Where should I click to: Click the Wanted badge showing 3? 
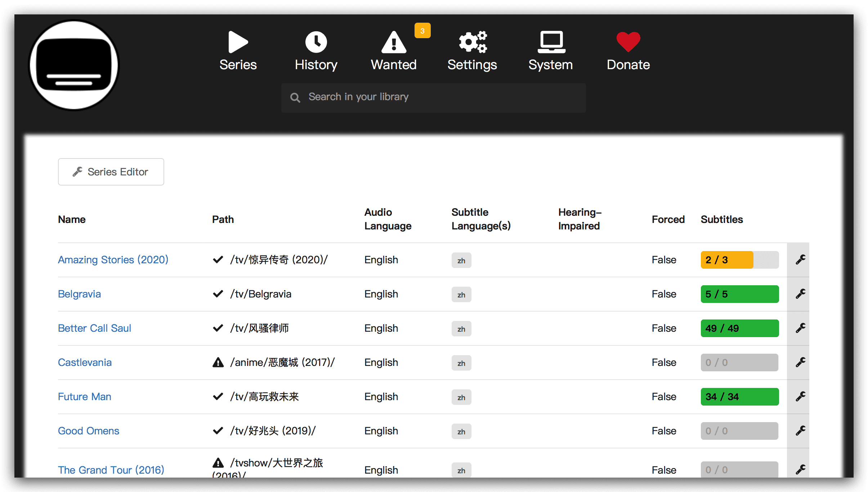coord(422,31)
